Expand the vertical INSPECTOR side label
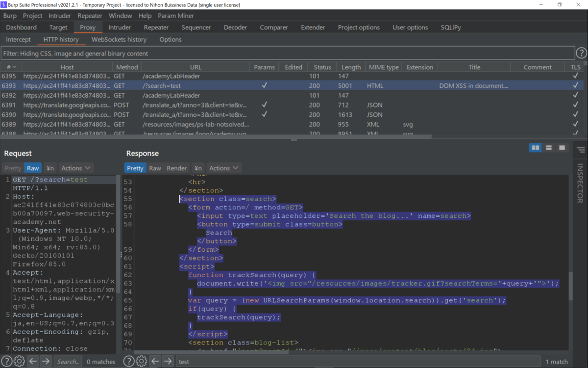This screenshot has width=588, height=368. click(x=581, y=183)
